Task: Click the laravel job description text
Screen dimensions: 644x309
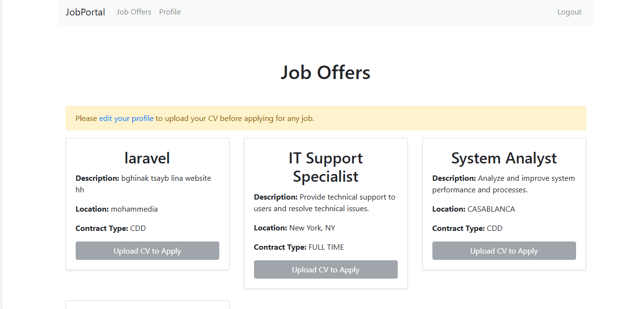Action: (x=143, y=184)
